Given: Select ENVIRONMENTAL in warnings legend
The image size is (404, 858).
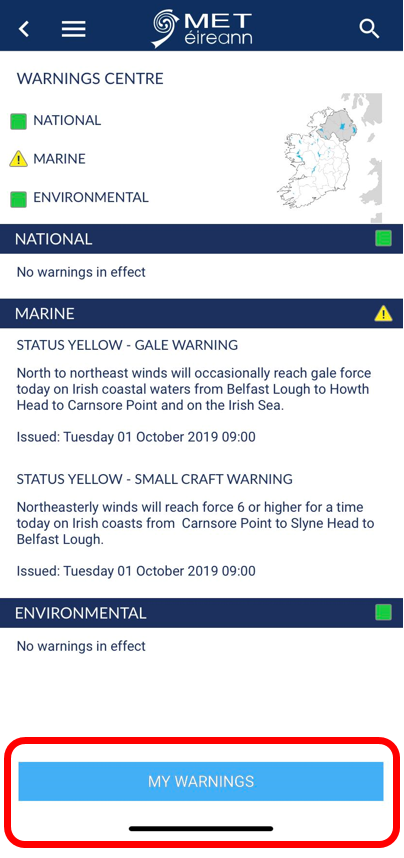Looking at the screenshot, I should (91, 198).
